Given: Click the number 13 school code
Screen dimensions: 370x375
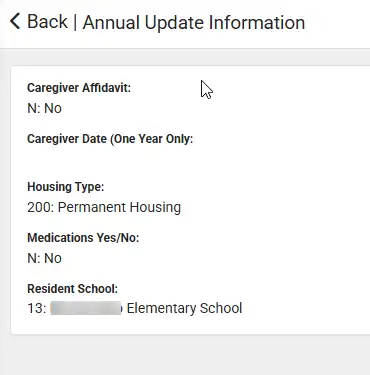Looking at the screenshot, I should 35,308.
